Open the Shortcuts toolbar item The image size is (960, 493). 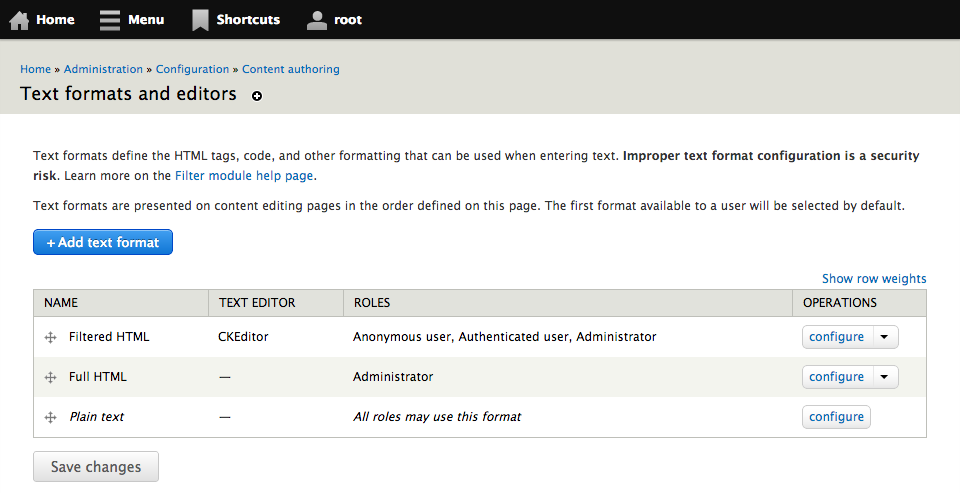point(236,20)
